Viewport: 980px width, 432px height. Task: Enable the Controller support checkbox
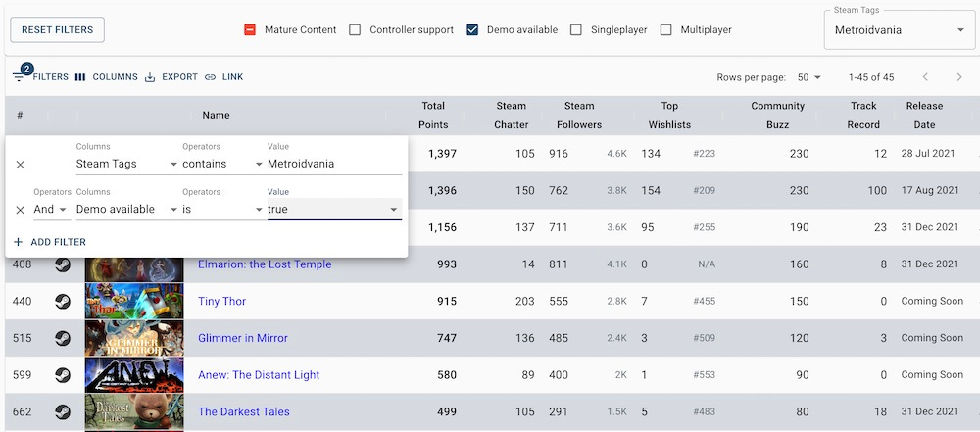pyautogui.click(x=355, y=30)
